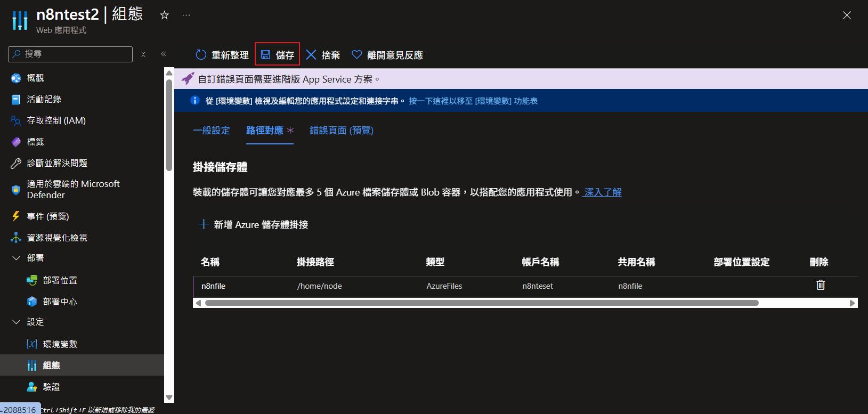Open 事件 (預覽) page
The width and height of the screenshot is (868, 414).
click(48, 216)
